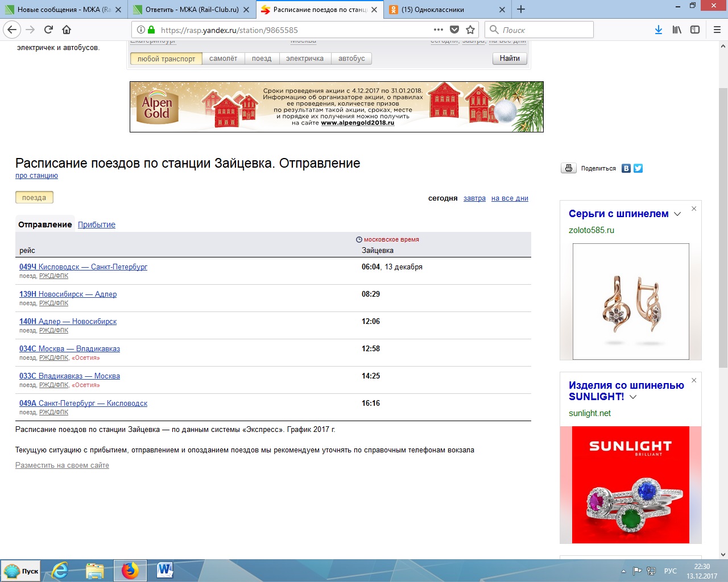Viewport: 728px width, 582px height.
Task: Share the page via VK icon
Action: (x=626, y=168)
